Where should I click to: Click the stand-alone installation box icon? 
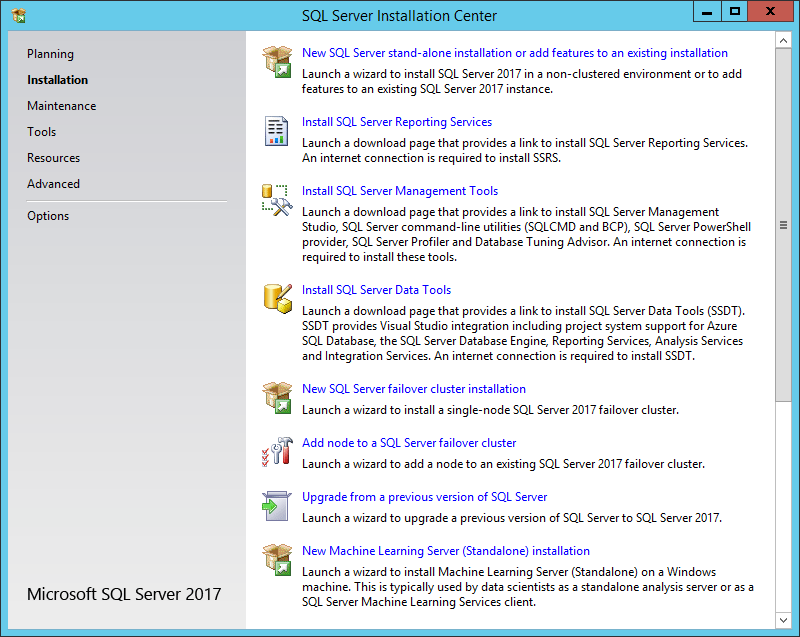pyautogui.click(x=277, y=62)
